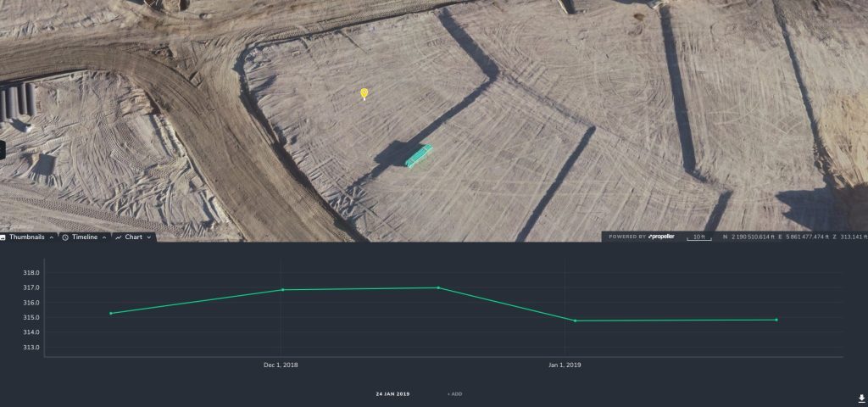This screenshot has height=407, width=868.
Task: Click the Jan 1, 2019 axis label
Action: click(565, 365)
